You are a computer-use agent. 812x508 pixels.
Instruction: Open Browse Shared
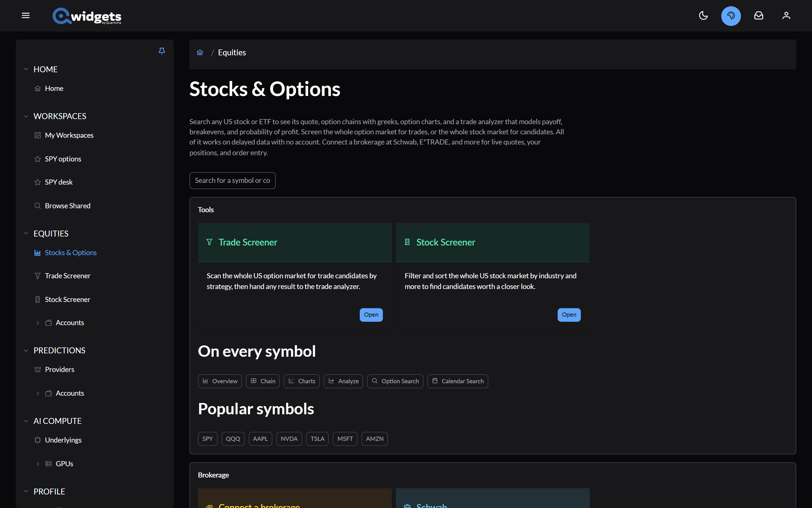(x=68, y=206)
